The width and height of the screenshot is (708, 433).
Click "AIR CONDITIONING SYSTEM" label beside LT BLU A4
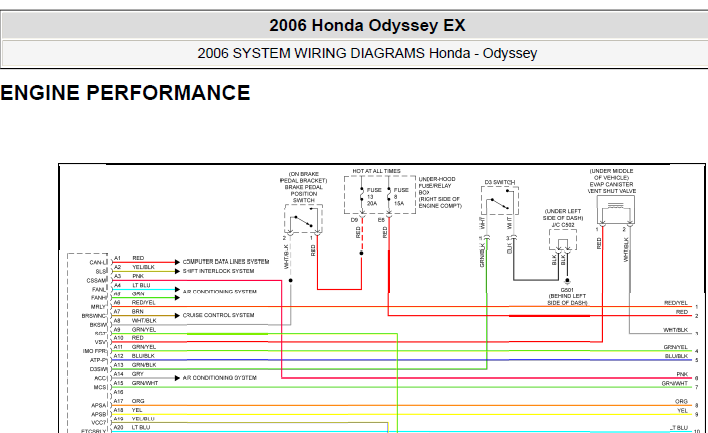point(219,292)
